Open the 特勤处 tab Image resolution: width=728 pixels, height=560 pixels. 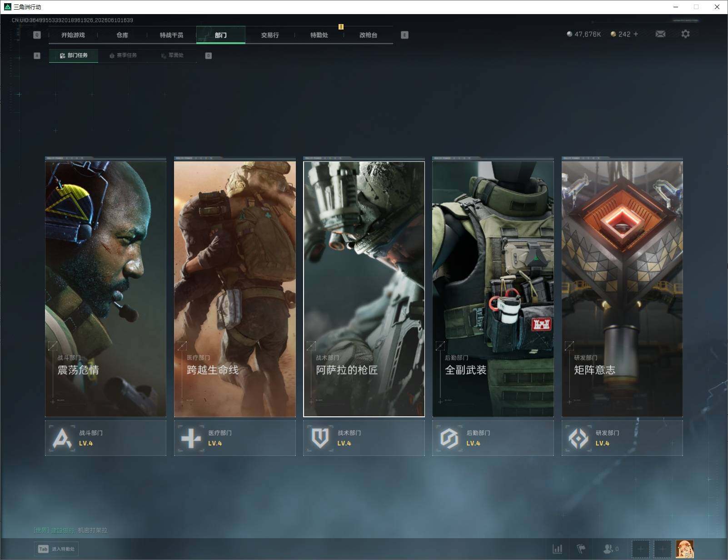coord(319,35)
